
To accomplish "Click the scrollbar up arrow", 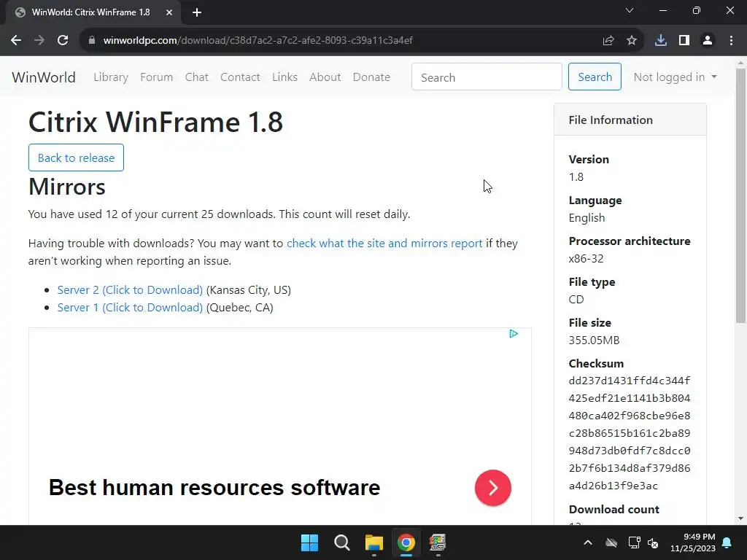I will click(x=740, y=63).
